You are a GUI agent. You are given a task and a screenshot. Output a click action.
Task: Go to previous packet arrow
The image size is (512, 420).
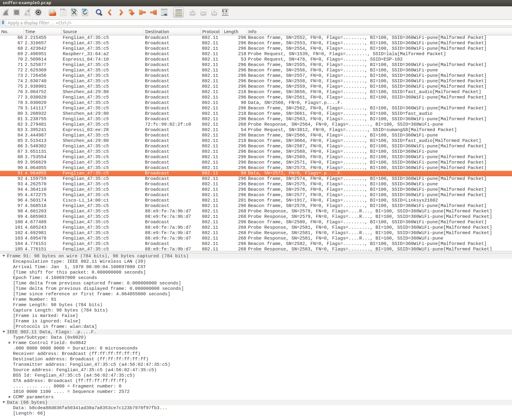coord(110,12)
